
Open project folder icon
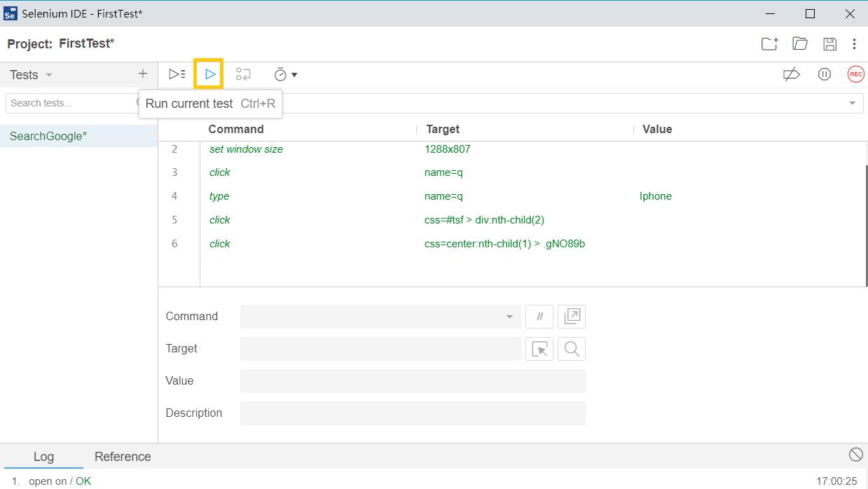tap(799, 43)
